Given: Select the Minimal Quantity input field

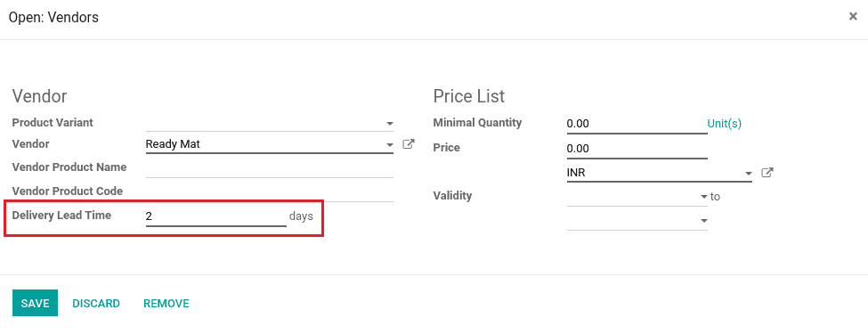Looking at the screenshot, I should 637,124.
